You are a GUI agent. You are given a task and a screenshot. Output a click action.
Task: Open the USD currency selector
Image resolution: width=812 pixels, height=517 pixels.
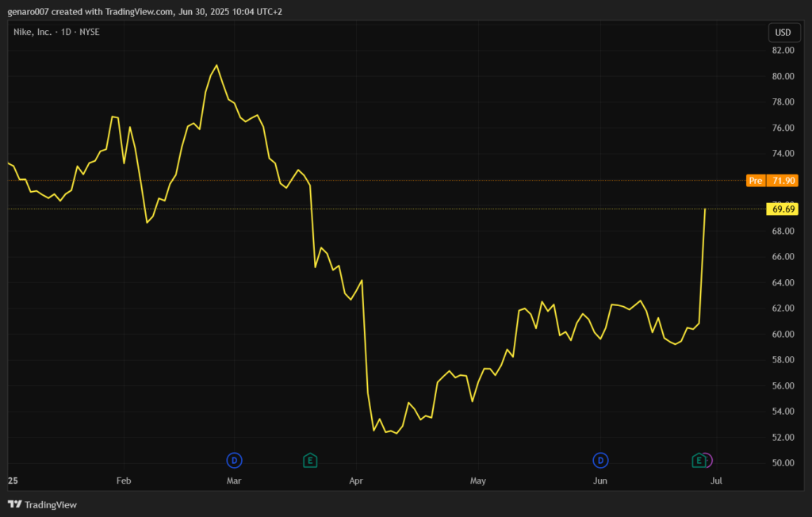click(782, 33)
